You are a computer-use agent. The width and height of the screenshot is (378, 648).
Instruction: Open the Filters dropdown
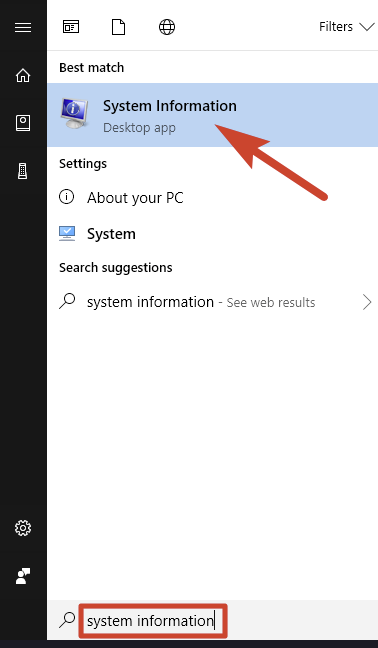346,27
